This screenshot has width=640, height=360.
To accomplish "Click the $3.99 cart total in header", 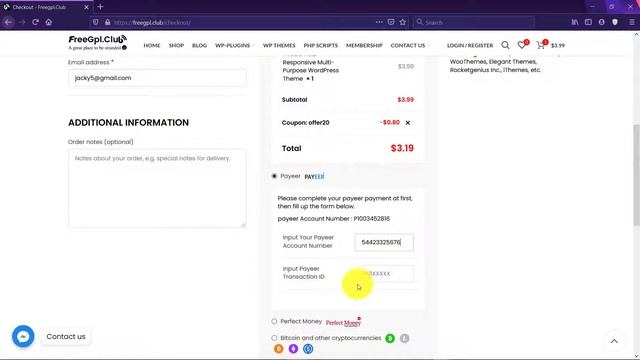I will click(558, 45).
